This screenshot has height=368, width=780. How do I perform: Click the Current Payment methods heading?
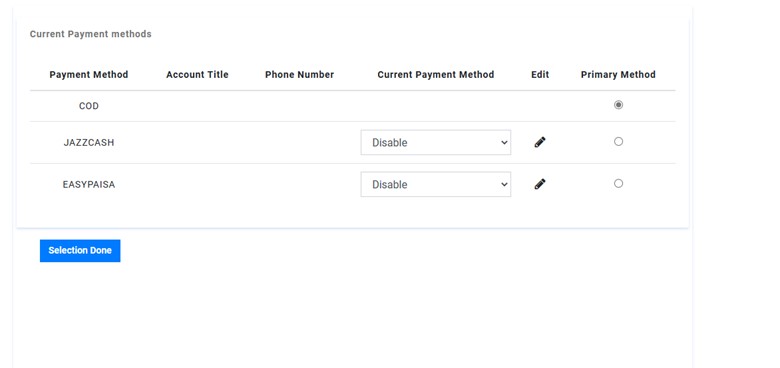pos(91,34)
